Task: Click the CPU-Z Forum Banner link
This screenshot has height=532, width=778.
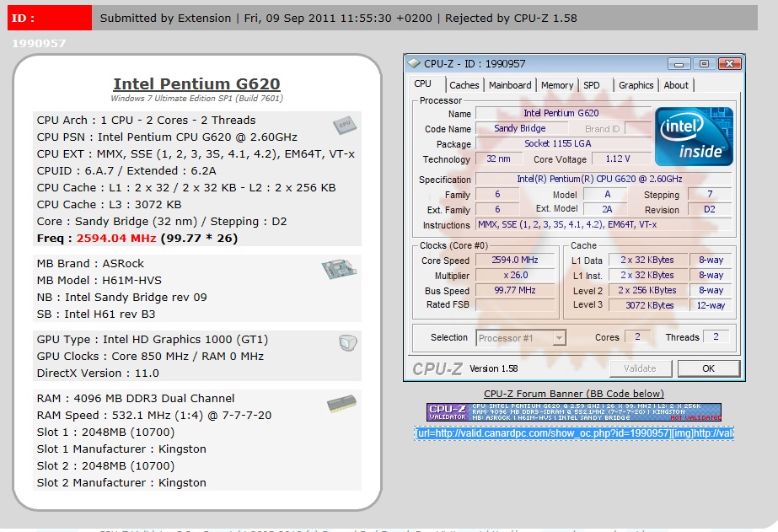Action: (573, 394)
